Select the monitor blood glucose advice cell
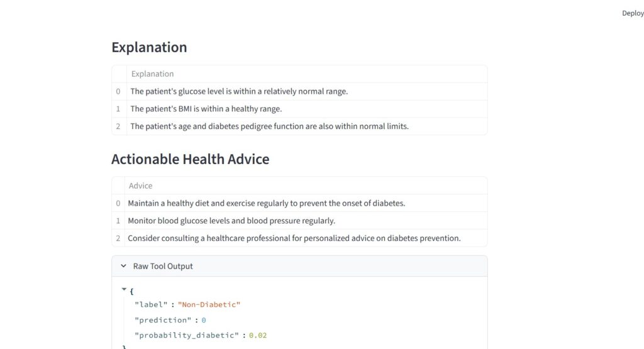The height and width of the screenshot is (349, 644). click(231, 221)
